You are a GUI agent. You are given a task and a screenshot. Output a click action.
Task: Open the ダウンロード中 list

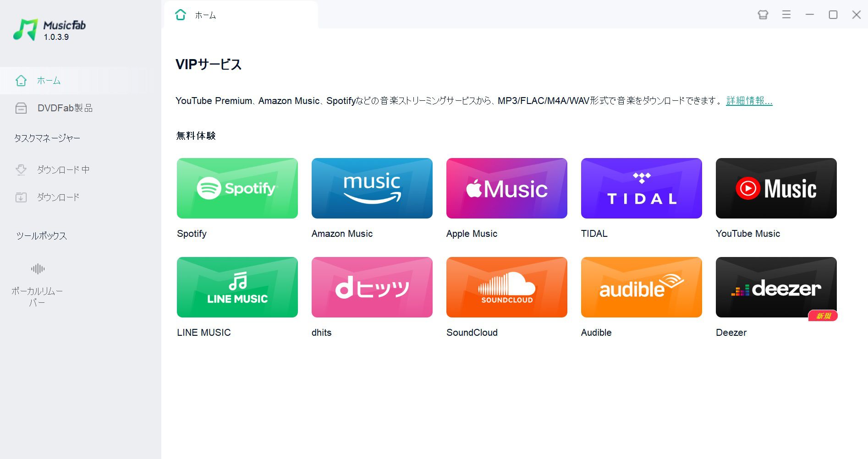tap(81, 170)
